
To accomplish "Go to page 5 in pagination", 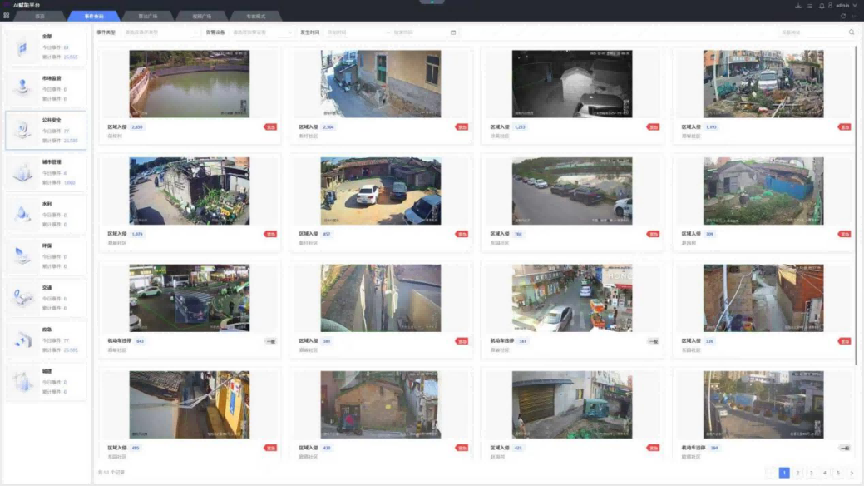I will (x=838, y=472).
